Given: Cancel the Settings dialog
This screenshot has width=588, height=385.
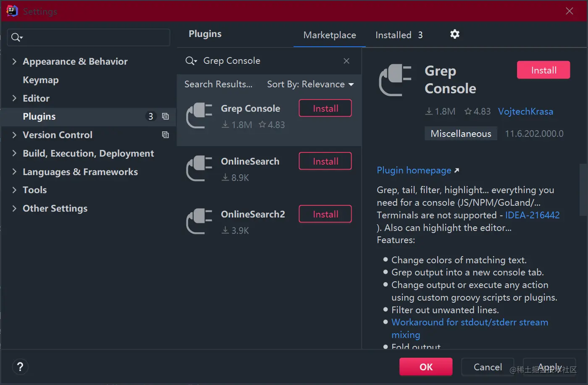Looking at the screenshot, I should click(x=488, y=367).
